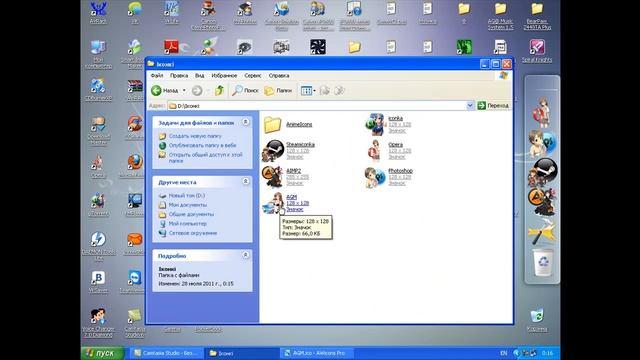The width and height of the screenshot is (640, 360).
Task: Open the Файл menu
Action: pos(157,76)
